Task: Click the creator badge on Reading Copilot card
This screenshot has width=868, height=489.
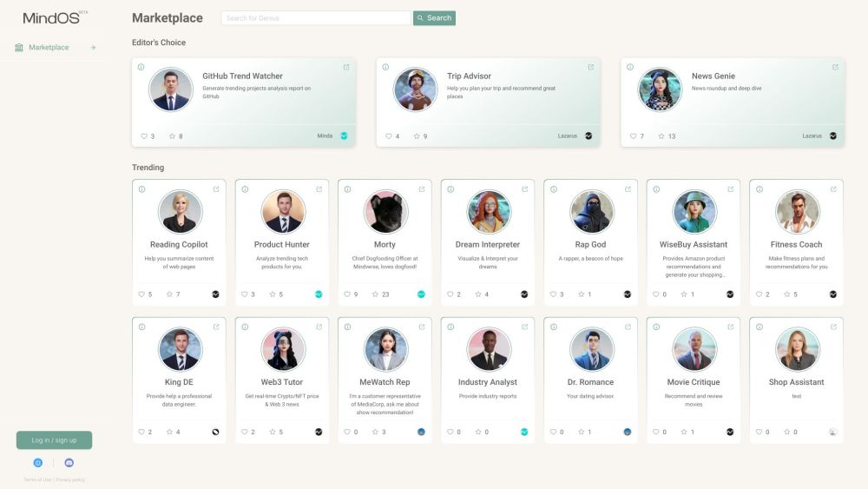Action: coord(215,294)
